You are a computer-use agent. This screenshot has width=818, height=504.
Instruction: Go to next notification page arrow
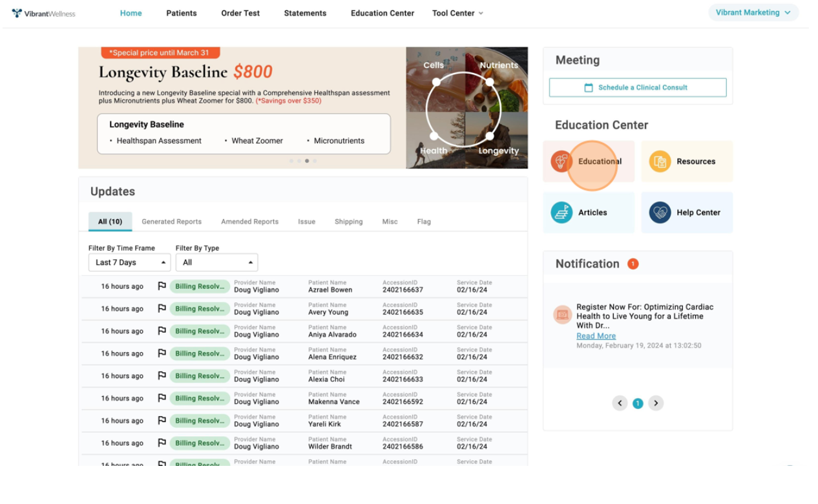[x=656, y=403]
